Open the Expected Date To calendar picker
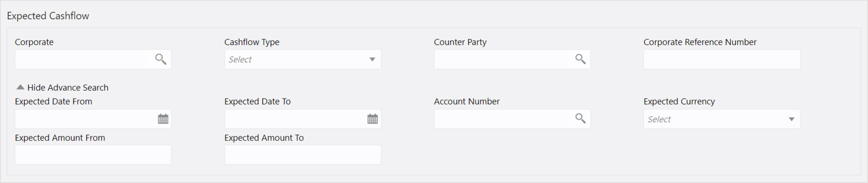The image size is (868, 183). tap(373, 119)
